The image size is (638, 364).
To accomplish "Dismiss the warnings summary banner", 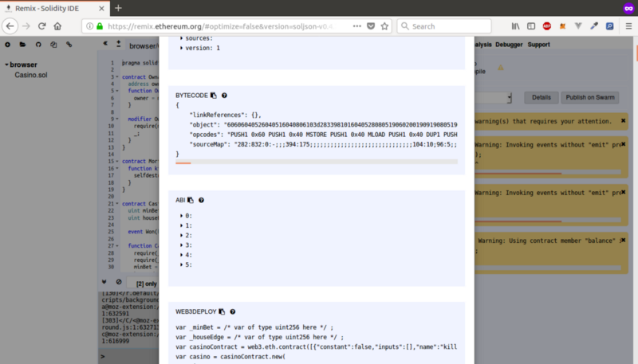I will tap(623, 120).
